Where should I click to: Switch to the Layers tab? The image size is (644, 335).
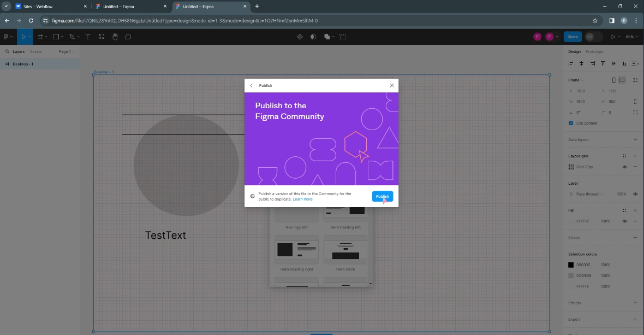[19, 51]
